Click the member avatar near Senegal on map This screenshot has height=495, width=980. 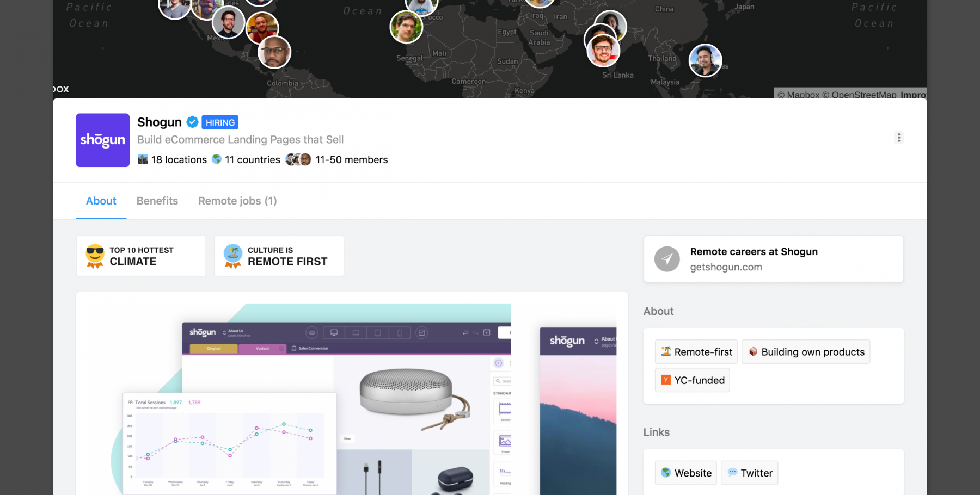tap(406, 27)
